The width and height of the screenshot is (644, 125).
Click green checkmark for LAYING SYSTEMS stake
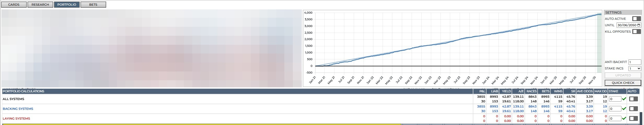pyautogui.click(x=624, y=119)
